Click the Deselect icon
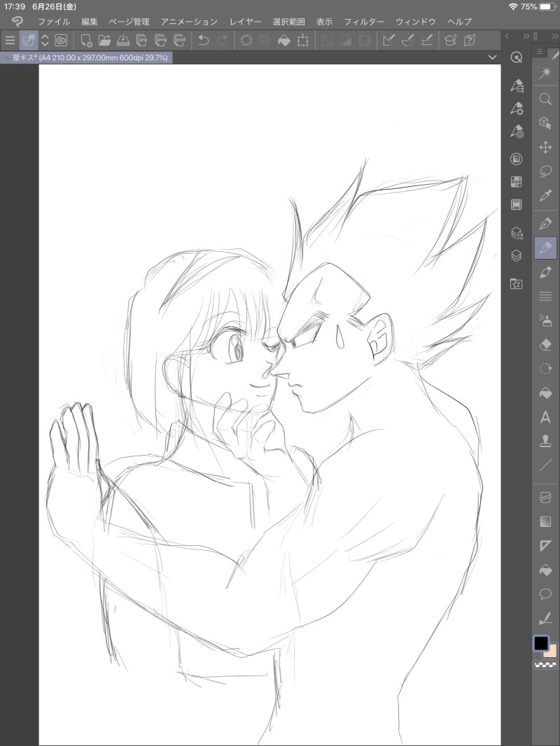The width and height of the screenshot is (560, 746). (327, 41)
